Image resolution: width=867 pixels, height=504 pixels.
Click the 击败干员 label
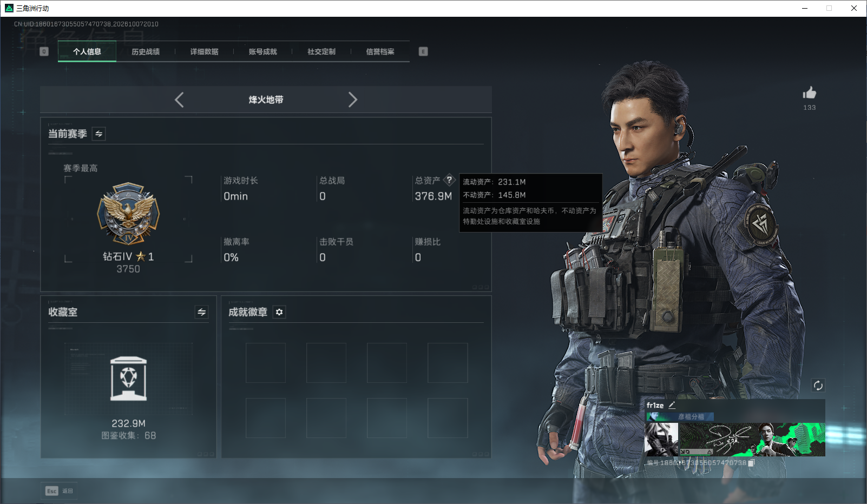(336, 242)
